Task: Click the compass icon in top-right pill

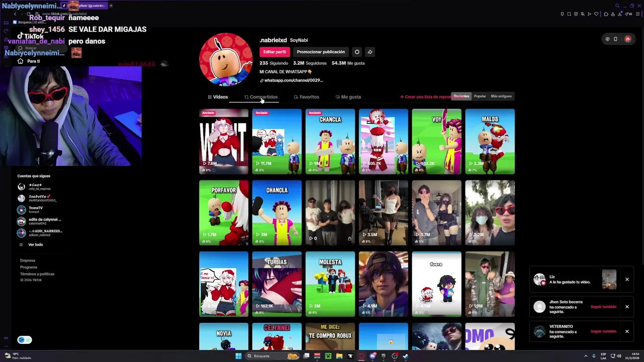Action: click(607, 39)
